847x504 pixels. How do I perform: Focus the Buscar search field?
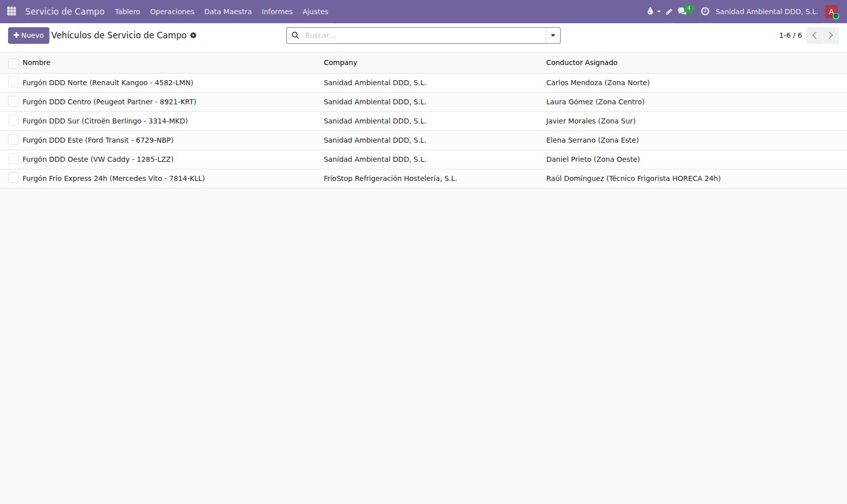pos(423,35)
